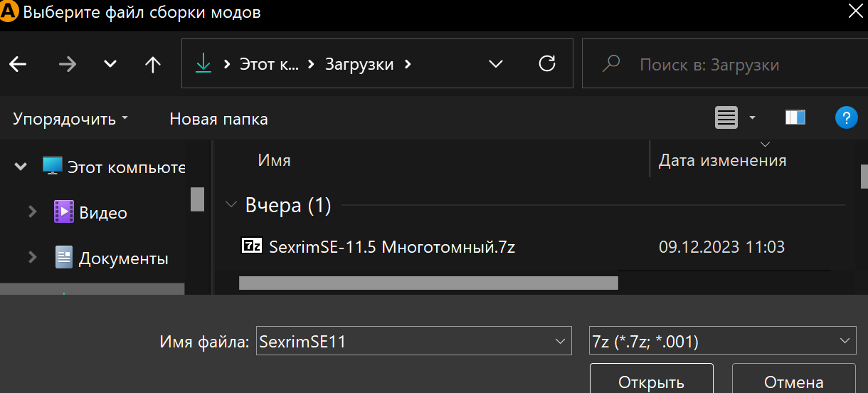Click the Forward navigation arrow
The height and width of the screenshot is (393, 868).
(68, 64)
